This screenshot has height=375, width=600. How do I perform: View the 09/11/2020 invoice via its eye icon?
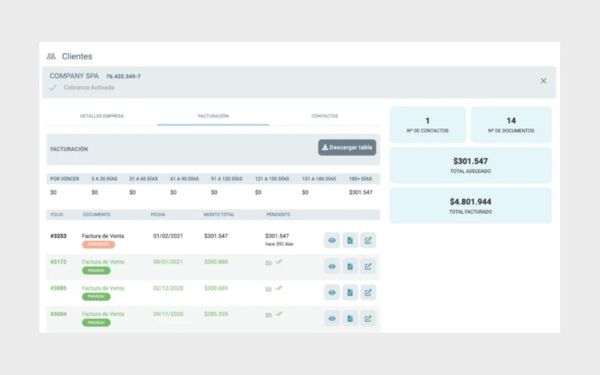[332, 318]
